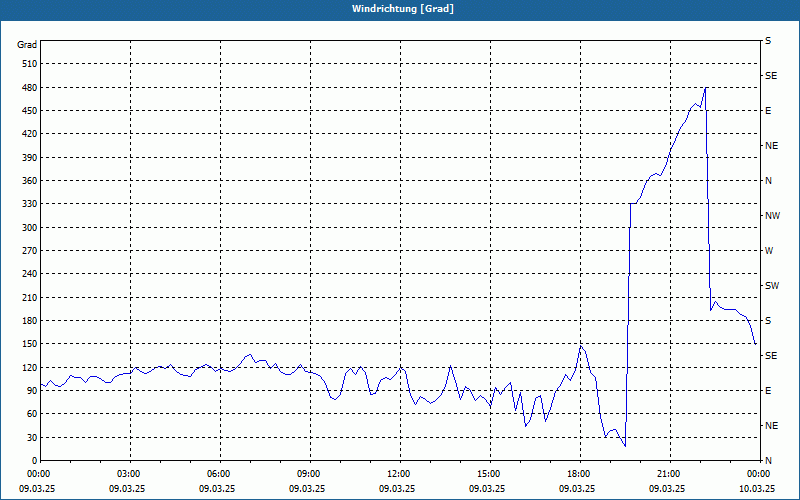Click the S compass label at 180 gridline

click(x=768, y=321)
